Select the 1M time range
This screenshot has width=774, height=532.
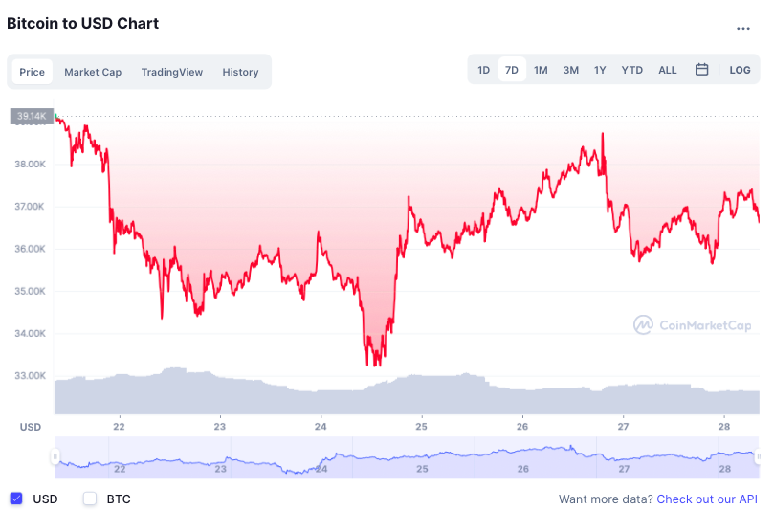pyautogui.click(x=541, y=70)
